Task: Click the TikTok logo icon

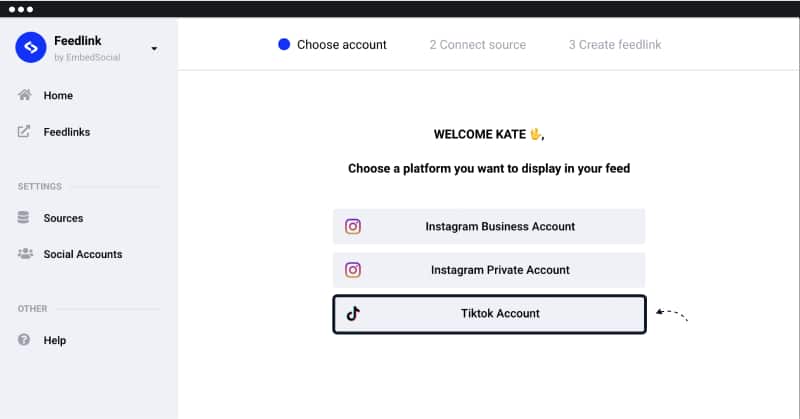Action: [x=353, y=314]
